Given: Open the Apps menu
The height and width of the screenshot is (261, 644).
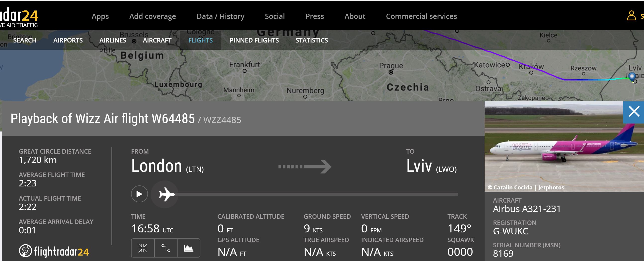Looking at the screenshot, I should click(100, 16).
